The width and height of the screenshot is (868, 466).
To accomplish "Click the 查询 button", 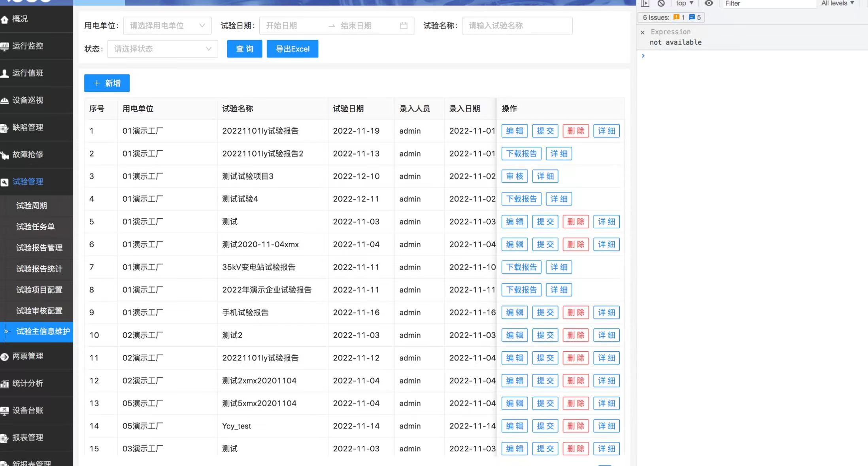I will point(244,49).
